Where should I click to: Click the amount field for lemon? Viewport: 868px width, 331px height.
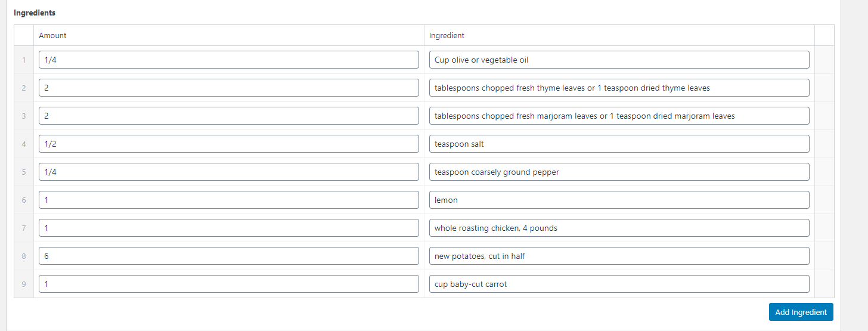[x=228, y=200]
